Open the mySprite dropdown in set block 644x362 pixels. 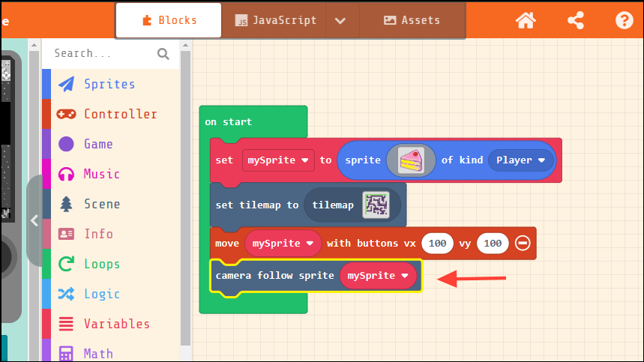pos(278,160)
